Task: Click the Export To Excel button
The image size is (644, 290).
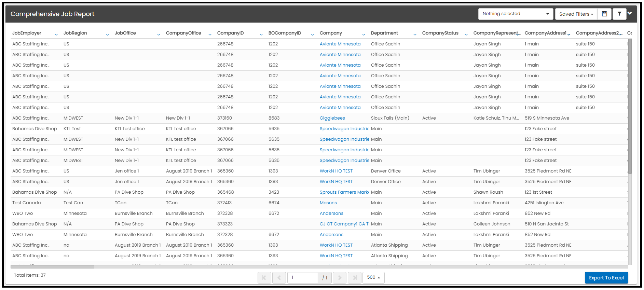Action: pyautogui.click(x=606, y=278)
